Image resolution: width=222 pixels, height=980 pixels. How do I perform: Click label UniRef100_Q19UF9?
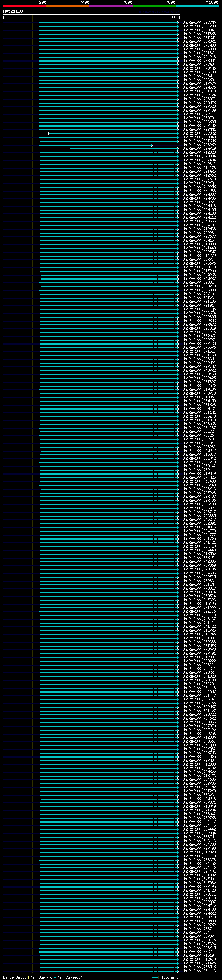tap(199, 473)
